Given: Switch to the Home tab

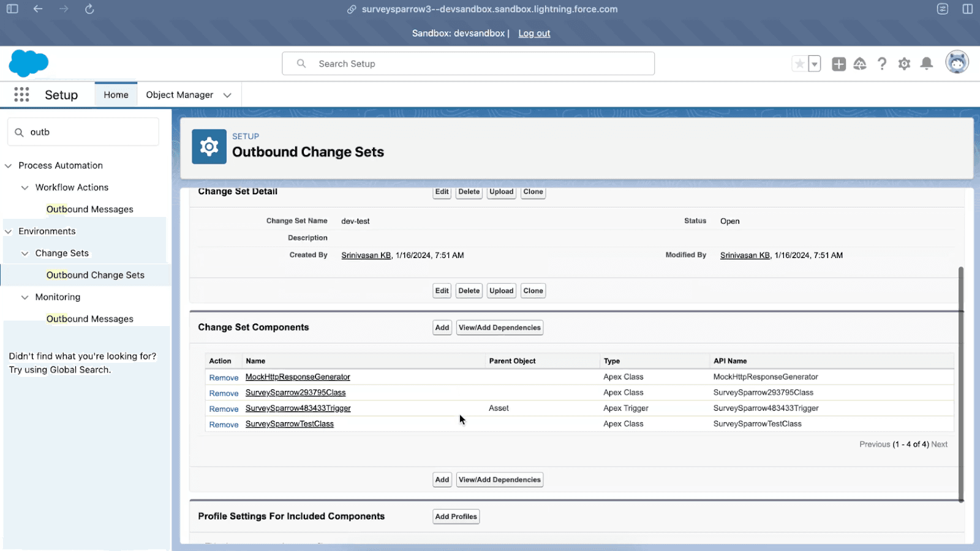Looking at the screenshot, I should 116,95.
